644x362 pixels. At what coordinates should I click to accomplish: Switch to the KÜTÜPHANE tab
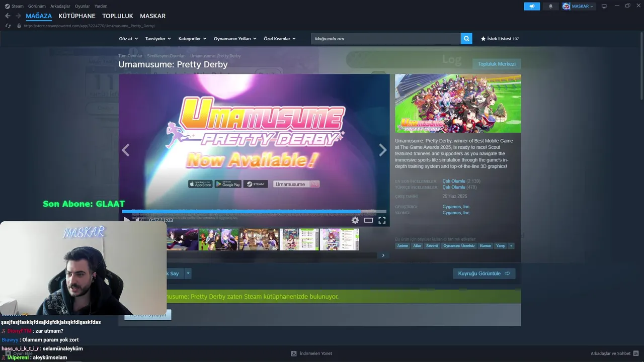coord(77,16)
